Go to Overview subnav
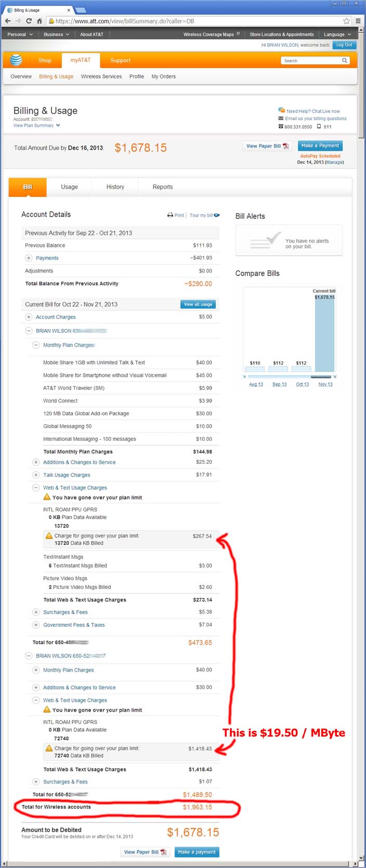366x868 pixels. tap(21, 76)
